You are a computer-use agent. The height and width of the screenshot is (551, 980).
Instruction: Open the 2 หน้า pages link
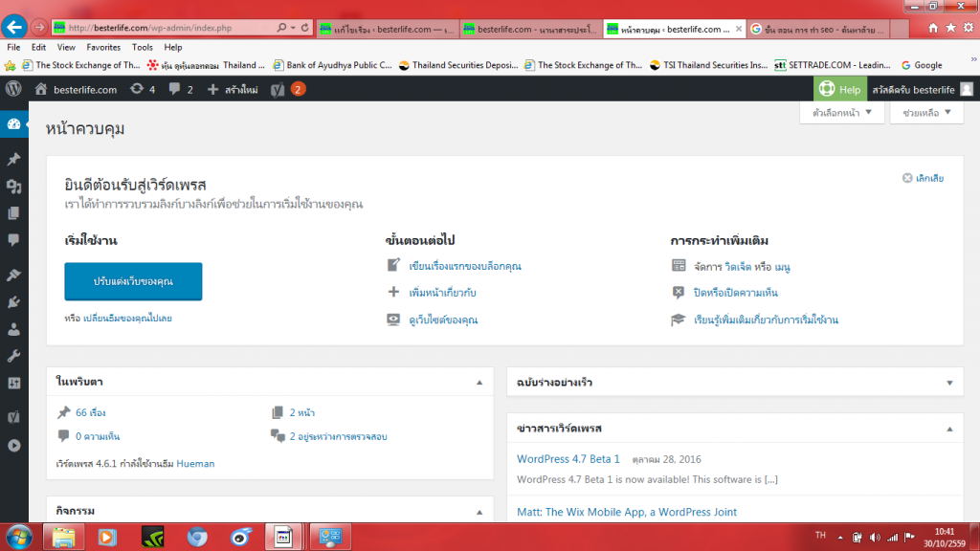[301, 413]
